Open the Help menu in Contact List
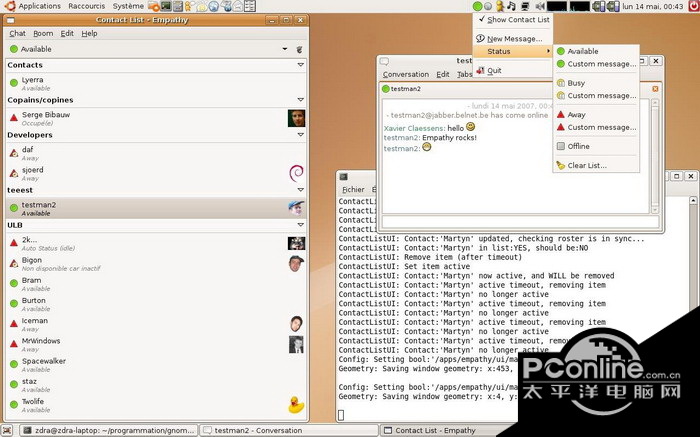The image size is (700, 437). point(89,33)
